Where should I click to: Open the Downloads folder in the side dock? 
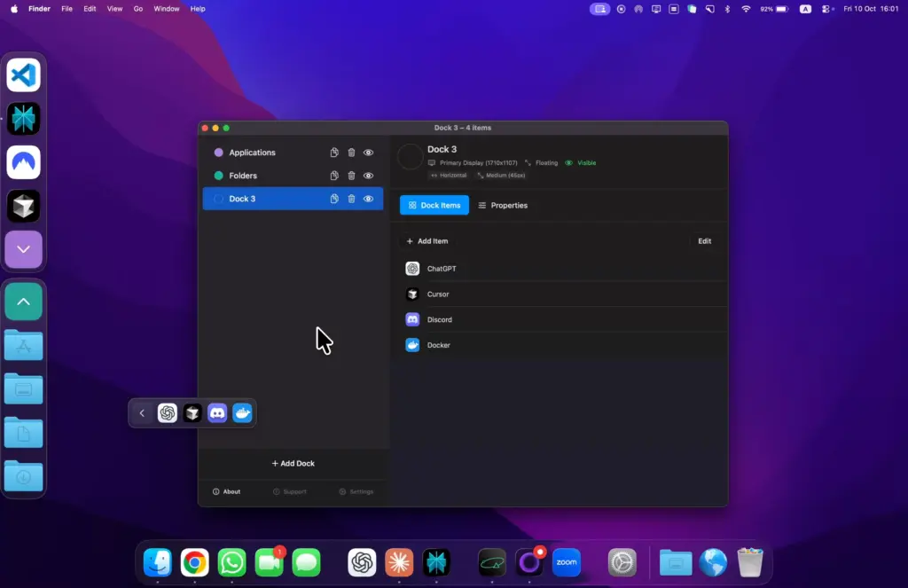(x=24, y=476)
